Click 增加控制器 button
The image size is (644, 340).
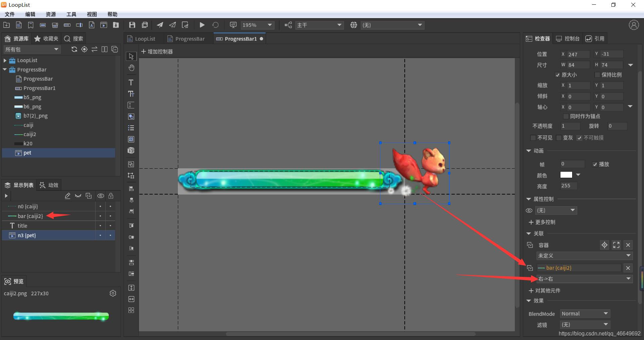pyautogui.click(x=157, y=51)
